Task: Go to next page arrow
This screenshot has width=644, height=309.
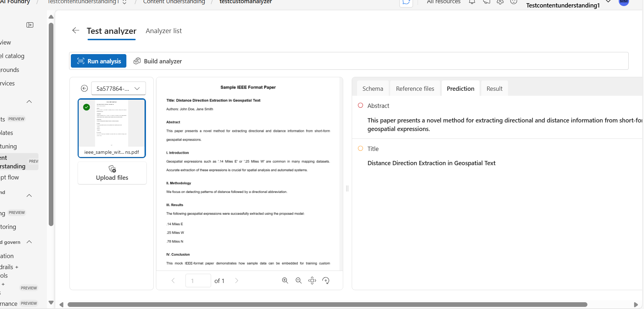Action: pos(236,281)
